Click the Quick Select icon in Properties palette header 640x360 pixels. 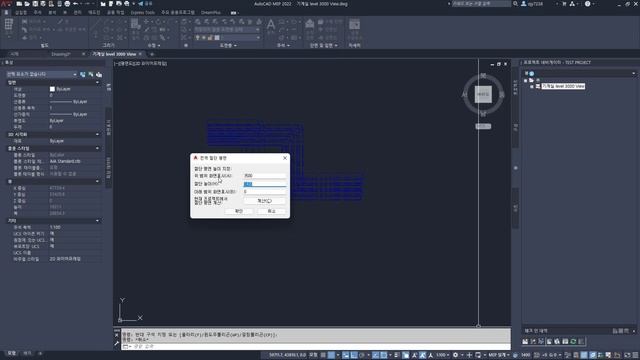coord(99,74)
